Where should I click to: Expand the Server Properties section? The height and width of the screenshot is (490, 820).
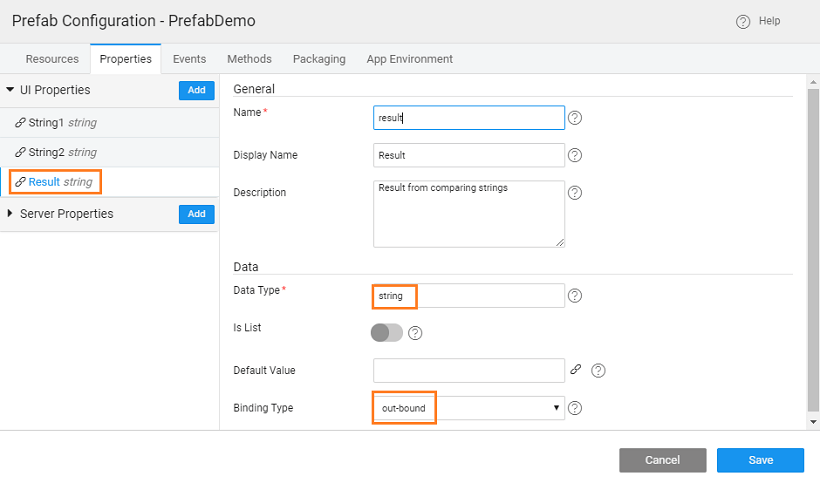(x=10, y=214)
